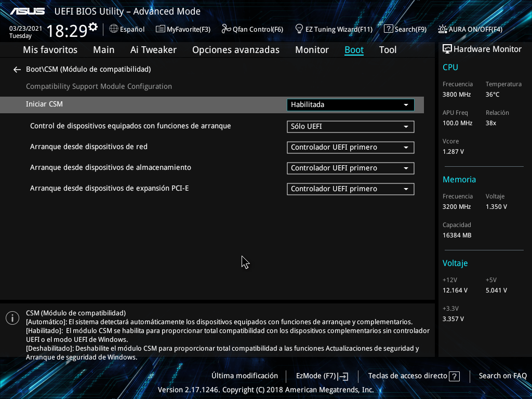532x399 pixels.
Task: Click CPU frequency value 3800 MHz
Action: 457,95
